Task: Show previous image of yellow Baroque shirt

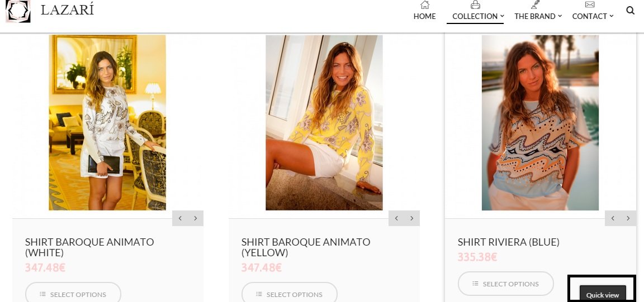Action: (x=396, y=218)
